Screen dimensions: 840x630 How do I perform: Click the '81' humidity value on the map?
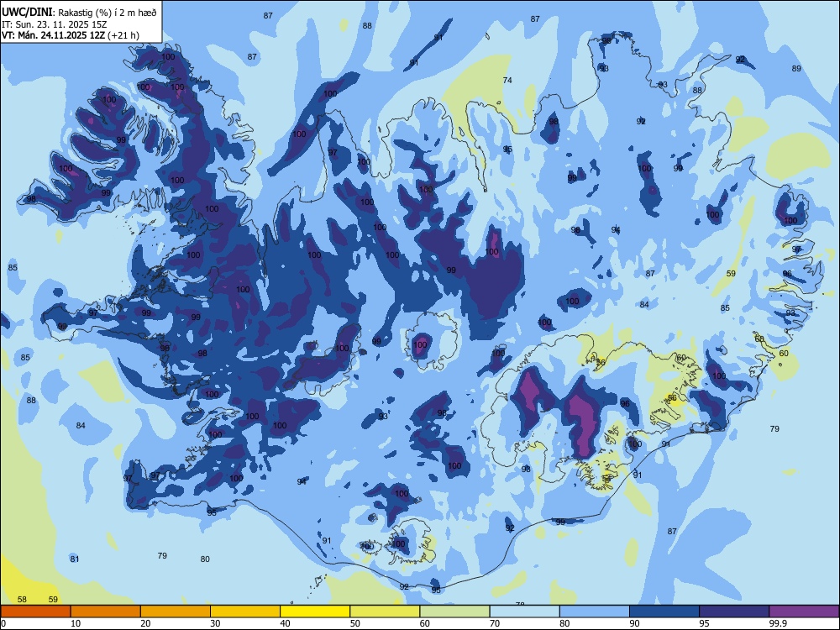(75, 559)
